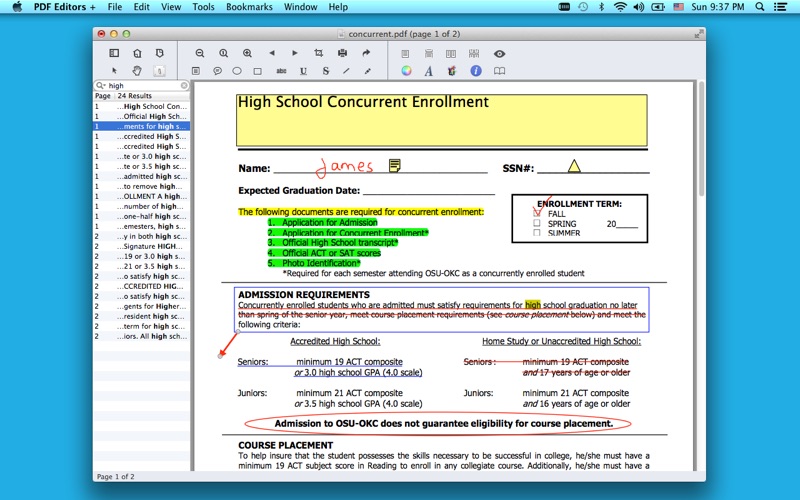
Task: Select the strikethrough S tool
Action: 326,71
